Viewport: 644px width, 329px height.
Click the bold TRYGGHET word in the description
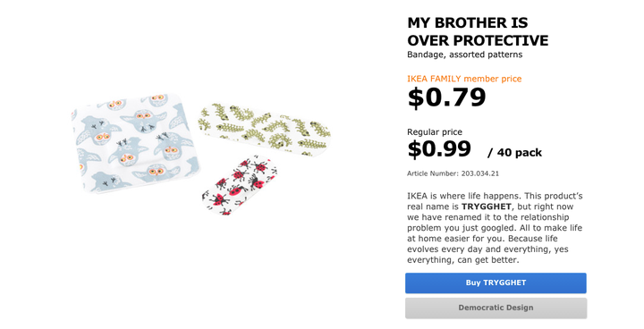tap(487, 207)
